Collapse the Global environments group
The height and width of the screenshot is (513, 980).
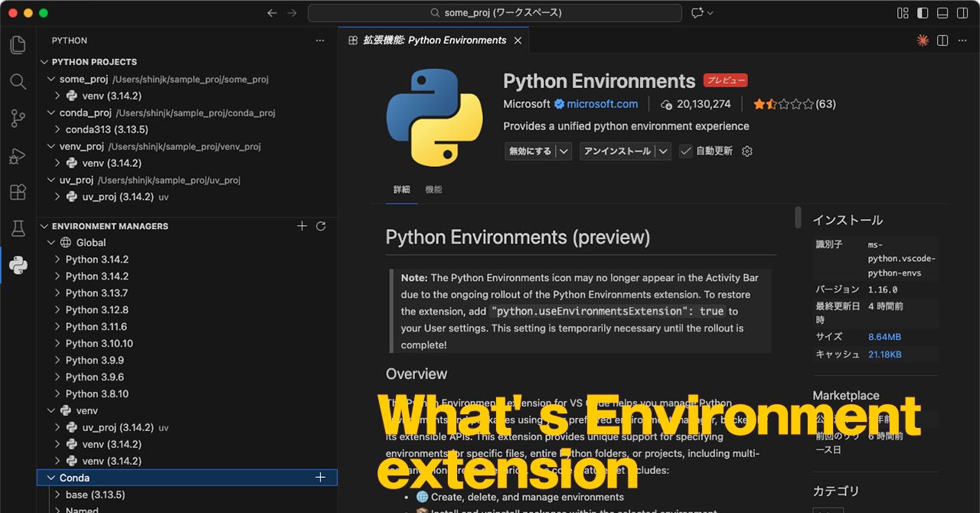(x=51, y=242)
